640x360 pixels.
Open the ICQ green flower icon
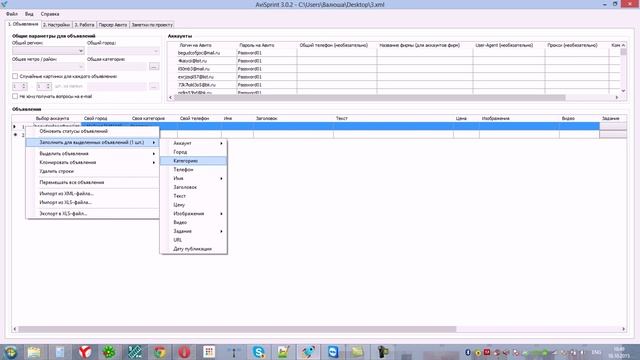109,352
